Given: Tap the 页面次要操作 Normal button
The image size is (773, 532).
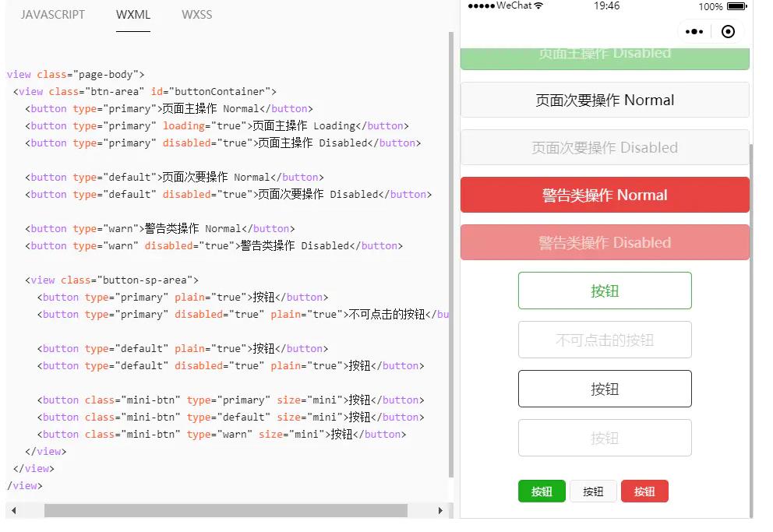Looking at the screenshot, I should coord(605,100).
